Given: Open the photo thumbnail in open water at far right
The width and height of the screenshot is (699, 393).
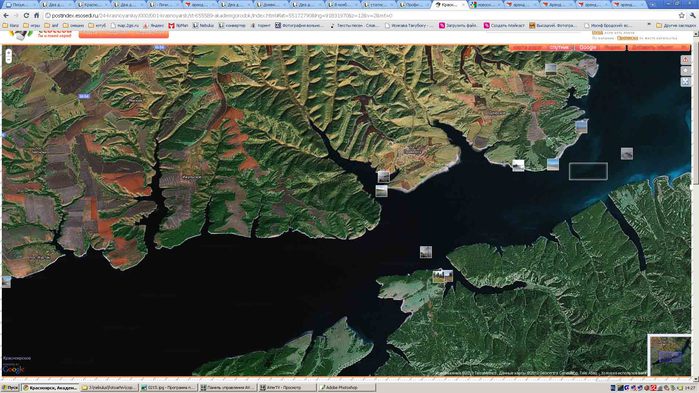Looking at the screenshot, I should coord(627,154).
